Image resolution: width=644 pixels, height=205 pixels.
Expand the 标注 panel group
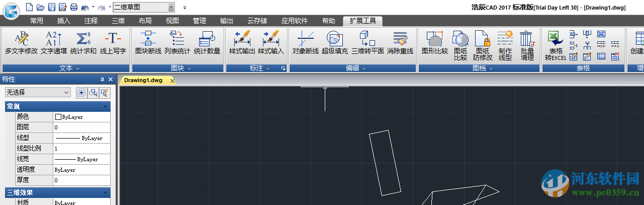259,68
